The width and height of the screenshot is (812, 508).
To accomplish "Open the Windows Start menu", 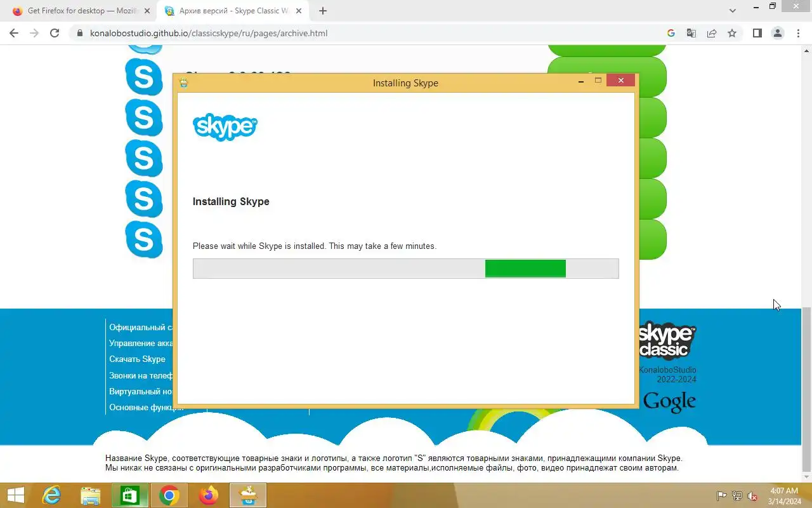I will (x=15, y=495).
